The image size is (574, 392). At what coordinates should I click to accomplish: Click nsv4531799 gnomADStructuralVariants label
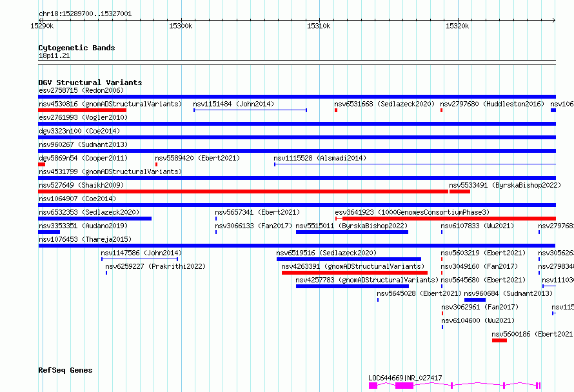coord(110,171)
